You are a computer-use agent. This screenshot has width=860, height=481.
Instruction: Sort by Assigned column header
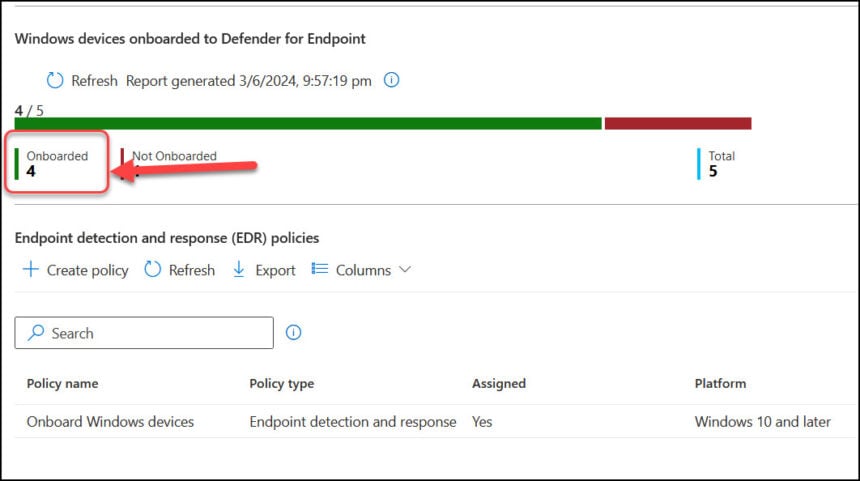[499, 383]
